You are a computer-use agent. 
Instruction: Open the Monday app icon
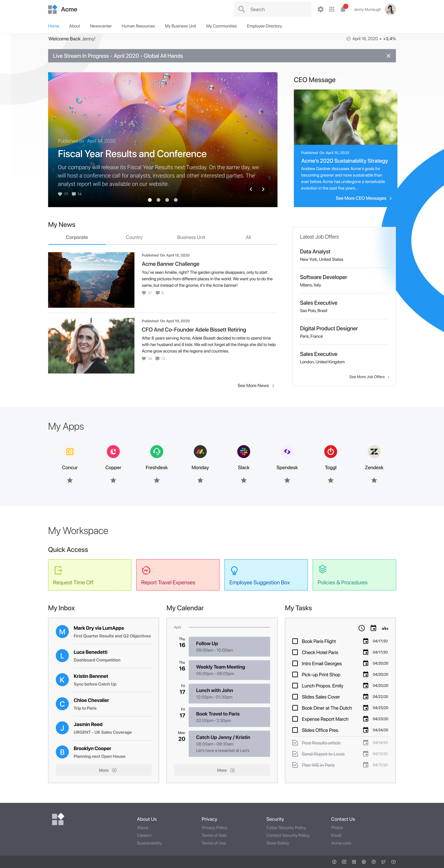tap(200, 452)
